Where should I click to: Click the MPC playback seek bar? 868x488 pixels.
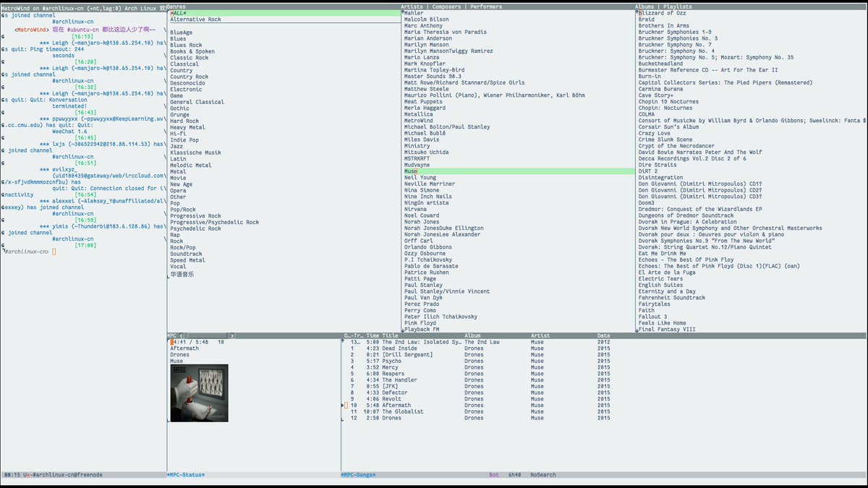click(206, 335)
